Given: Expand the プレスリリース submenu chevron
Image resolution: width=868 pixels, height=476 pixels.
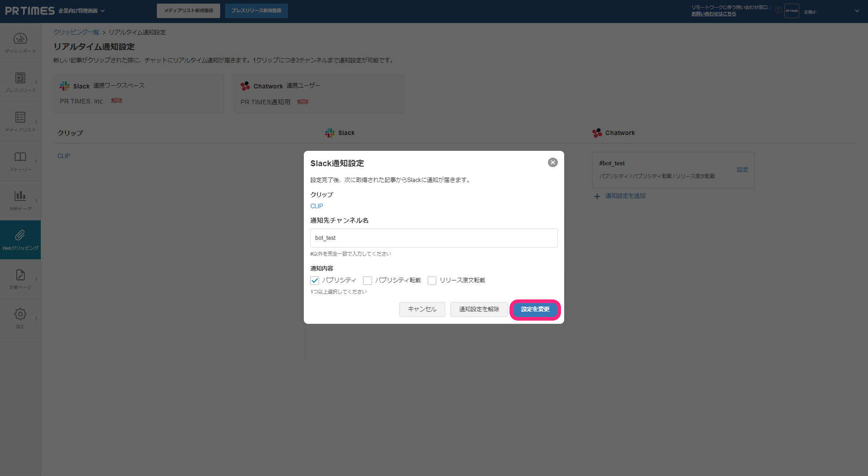Looking at the screenshot, I should tap(36, 82).
